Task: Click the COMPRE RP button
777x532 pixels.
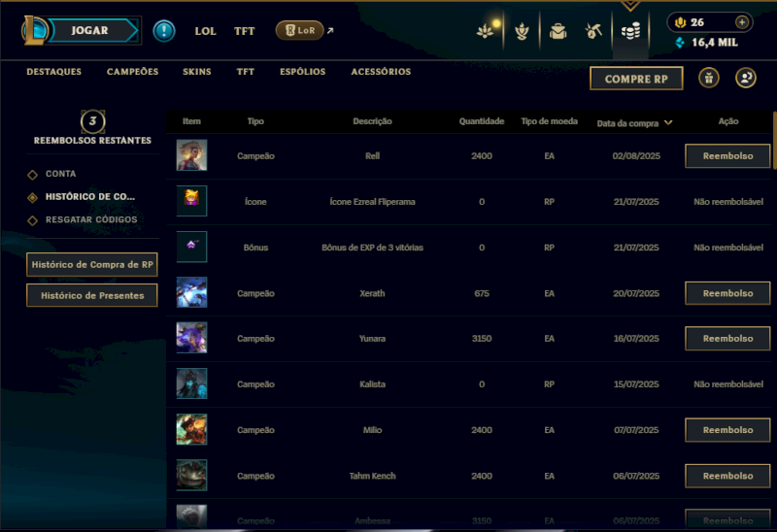Action: coord(636,79)
